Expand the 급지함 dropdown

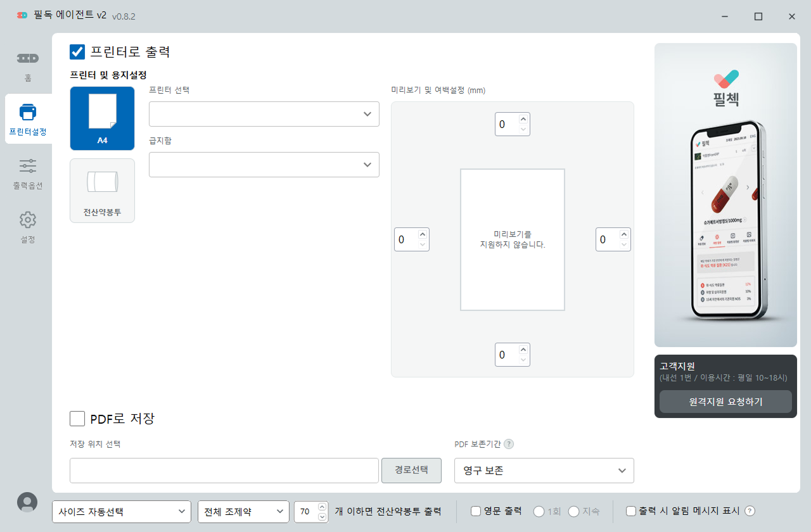(264, 165)
